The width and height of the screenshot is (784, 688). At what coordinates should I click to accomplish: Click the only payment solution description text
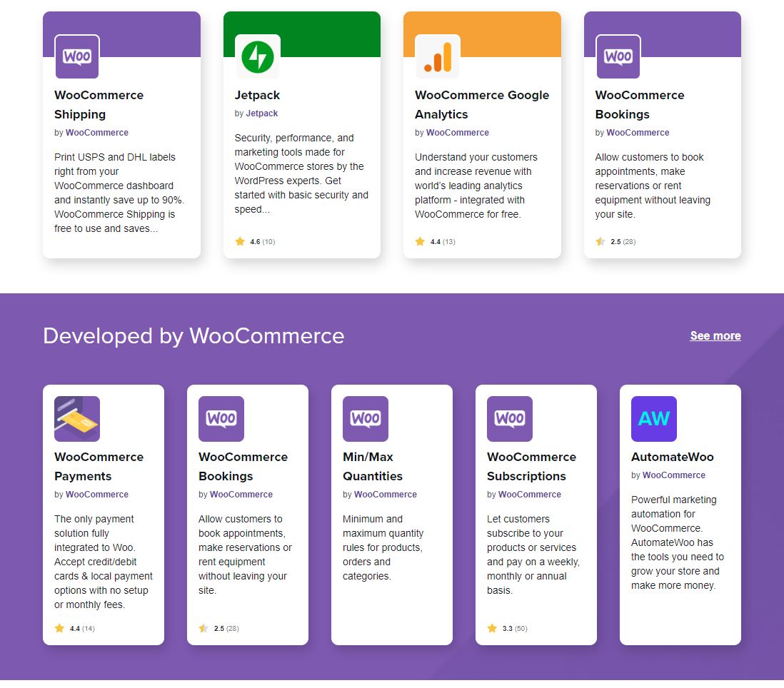pos(104,562)
